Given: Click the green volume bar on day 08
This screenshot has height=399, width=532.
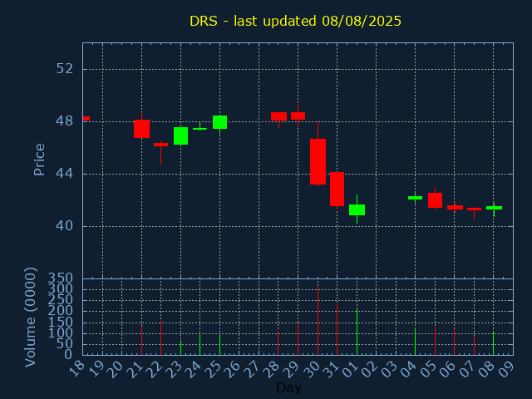Looking at the screenshot, I should click(493, 343).
